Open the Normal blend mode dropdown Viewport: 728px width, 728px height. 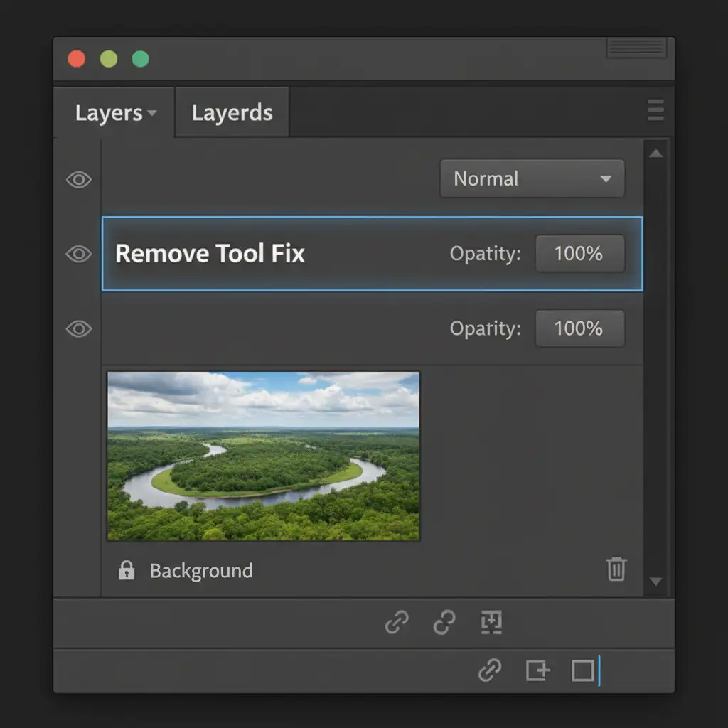click(x=532, y=178)
